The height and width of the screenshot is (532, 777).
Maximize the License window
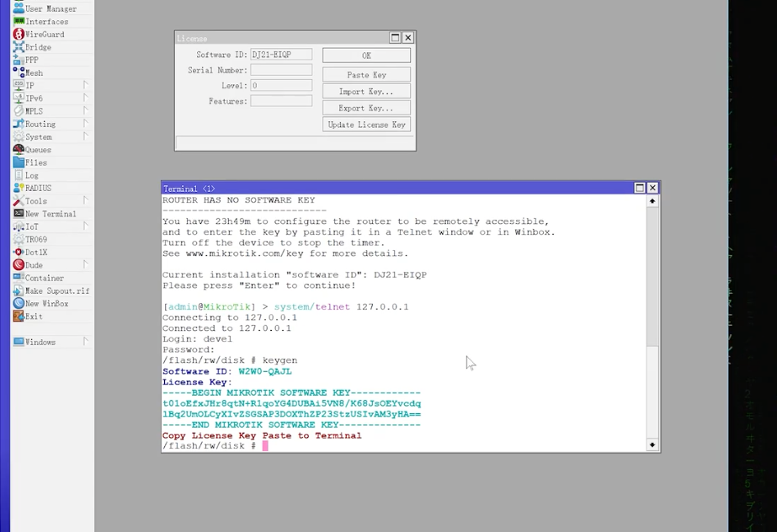click(x=395, y=38)
